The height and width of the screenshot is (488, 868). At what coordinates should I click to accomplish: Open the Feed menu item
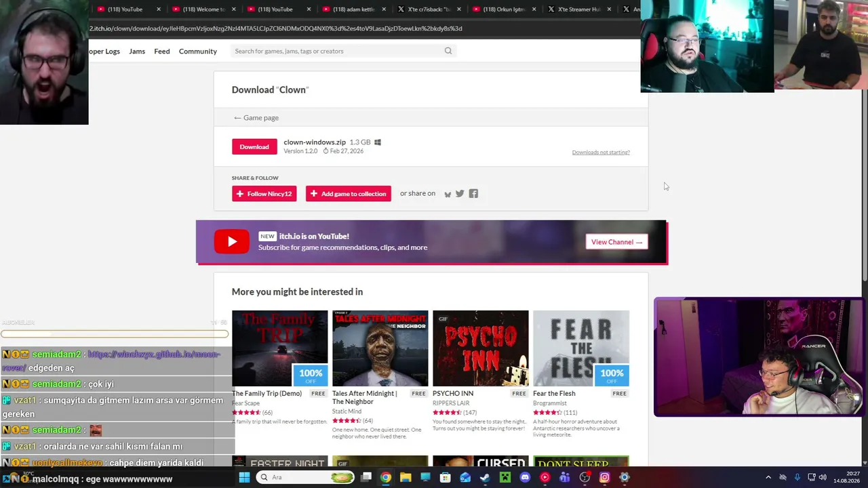click(162, 51)
